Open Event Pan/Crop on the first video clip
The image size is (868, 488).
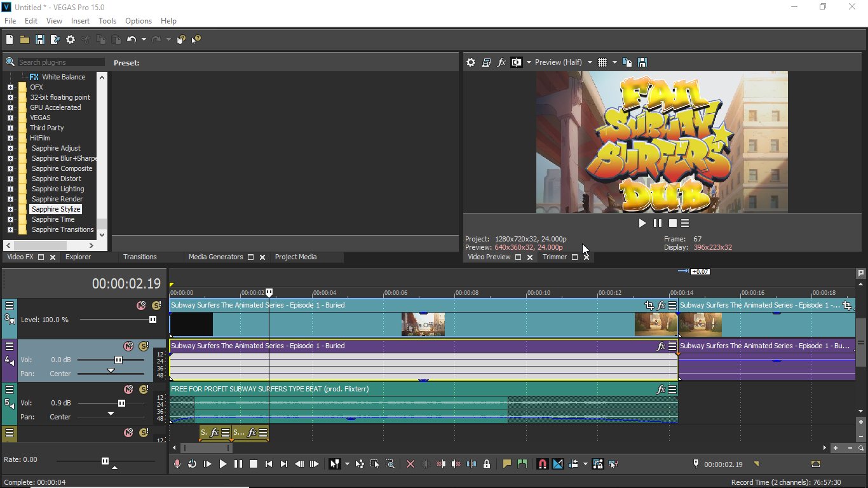[x=649, y=306]
